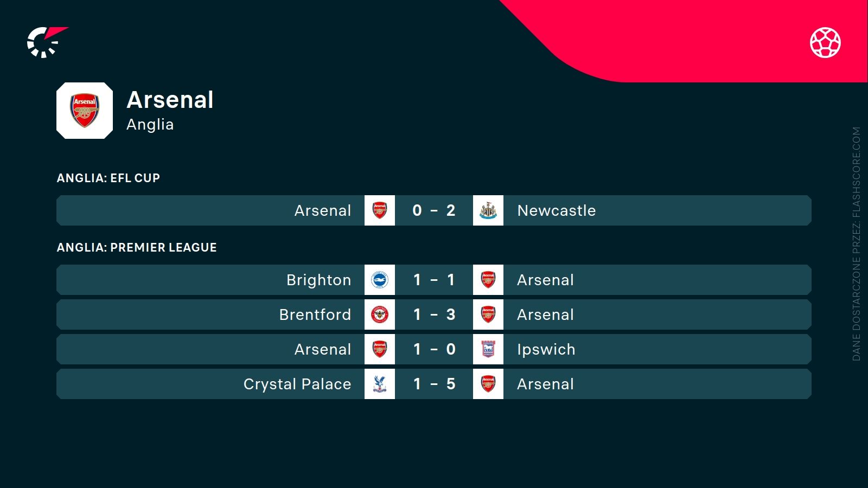The image size is (868, 488).
Task: Select the ANGLIA: PREMIER LEAGUE heading
Action: pyautogui.click(x=137, y=247)
